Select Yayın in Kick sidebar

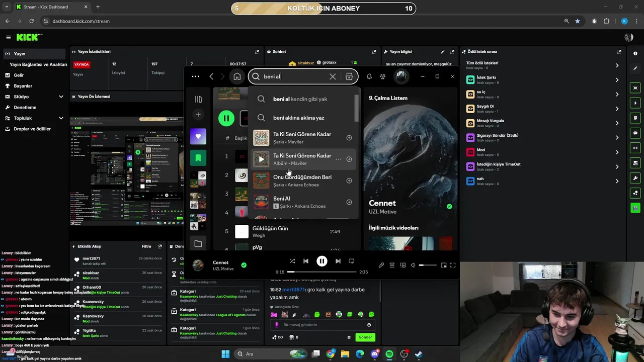coord(33,54)
